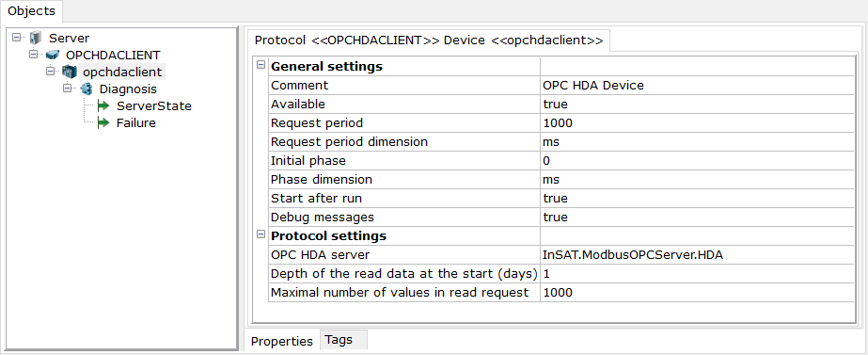This screenshot has height=355, width=868.
Task: Collapse the Diagnosis tree node
Action: (68, 89)
